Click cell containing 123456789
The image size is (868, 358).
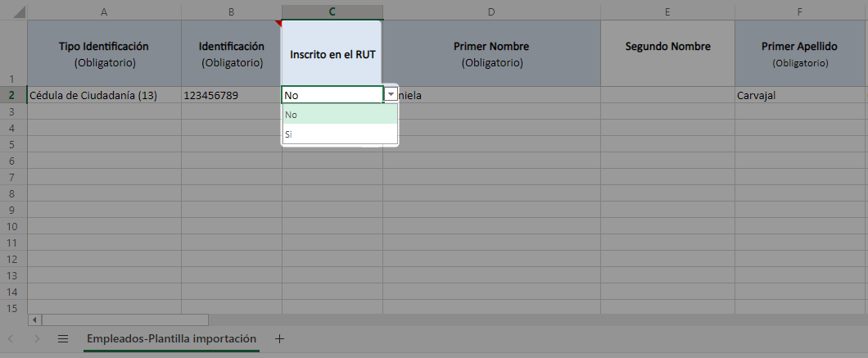pos(231,95)
